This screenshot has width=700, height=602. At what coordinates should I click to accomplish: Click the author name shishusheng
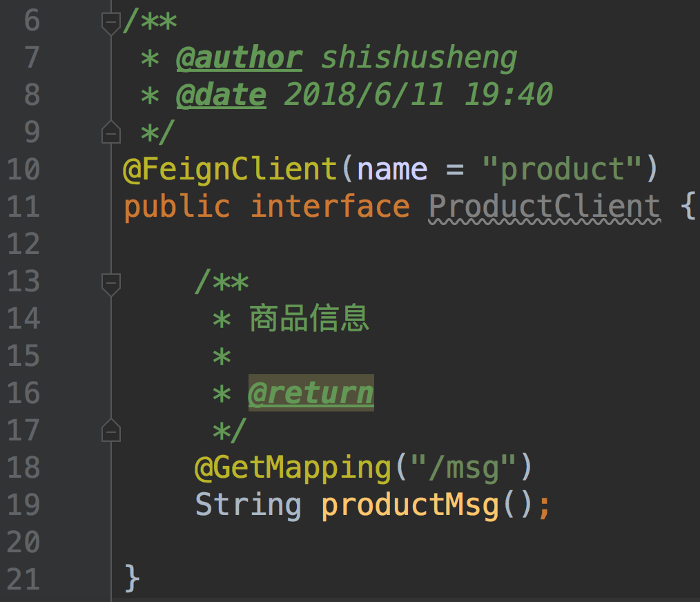(419, 58)
